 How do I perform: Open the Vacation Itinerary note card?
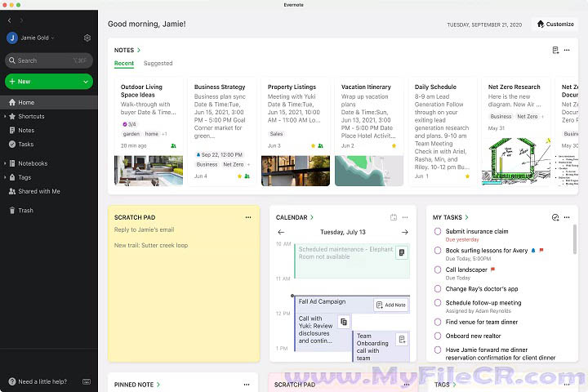tap(369, 131)
